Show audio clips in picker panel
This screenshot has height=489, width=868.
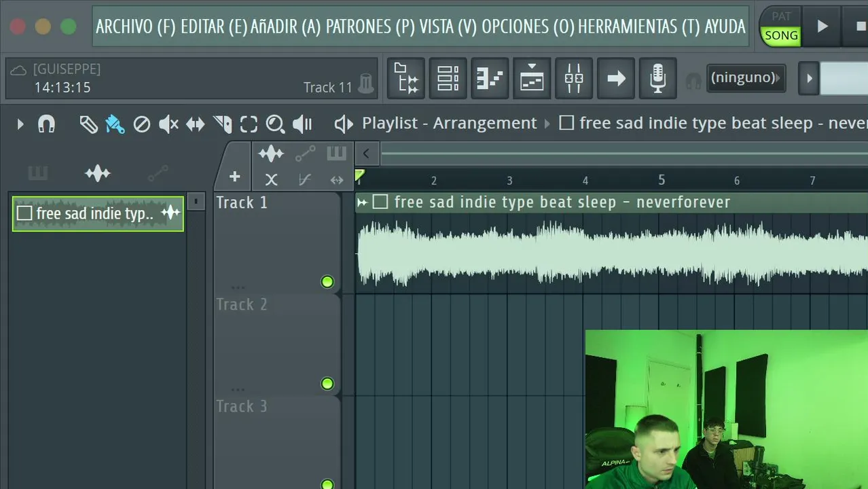tap(98, 174)
